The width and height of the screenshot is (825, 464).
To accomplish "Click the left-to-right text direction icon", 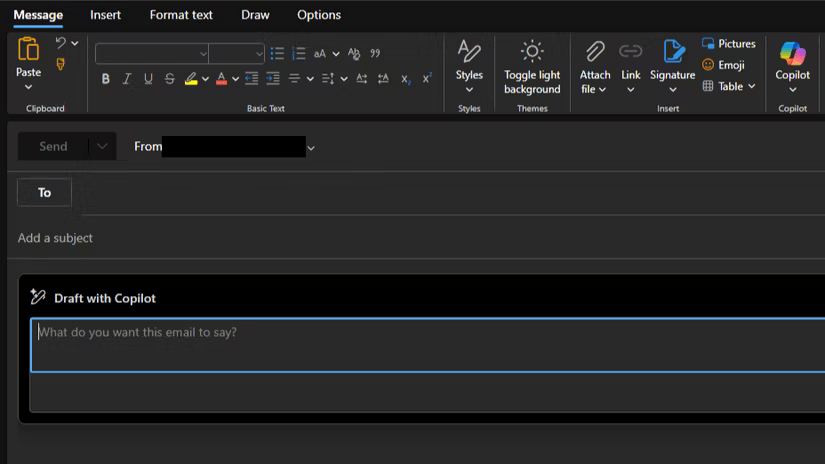I will pos(361,79).
